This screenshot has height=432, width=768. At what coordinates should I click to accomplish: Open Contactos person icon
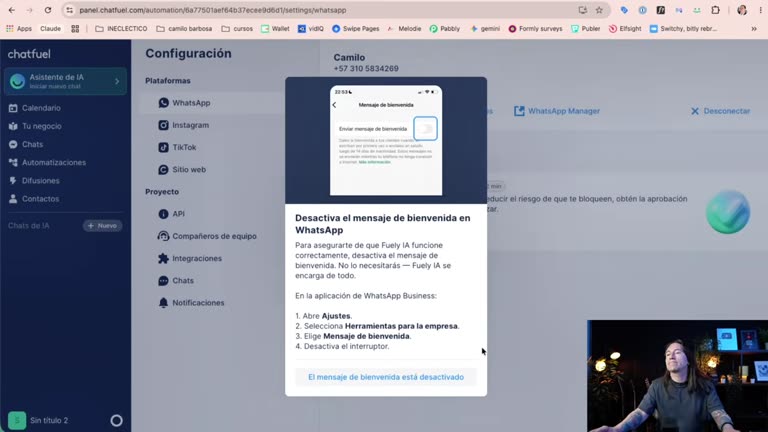click(x=13, y=198)
